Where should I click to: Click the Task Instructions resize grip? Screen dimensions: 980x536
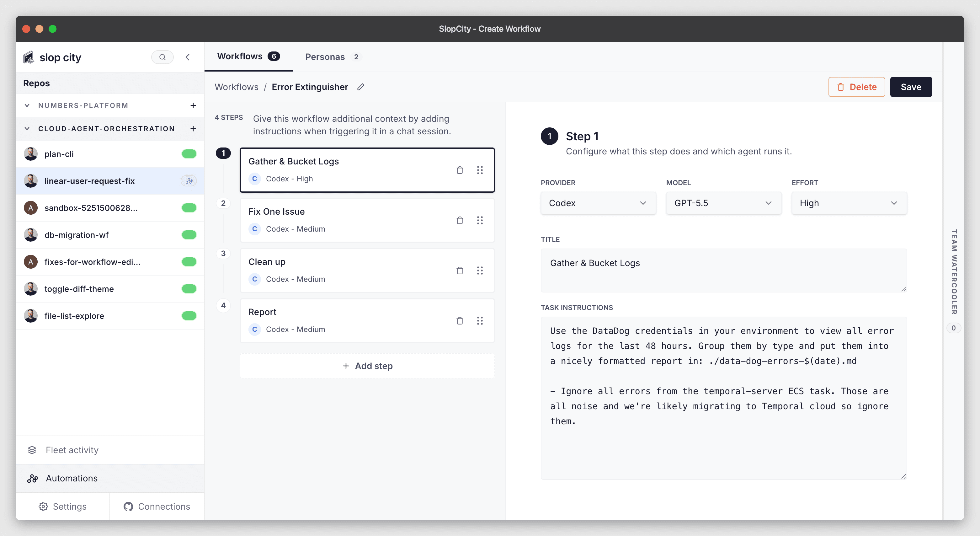(903, 476)
